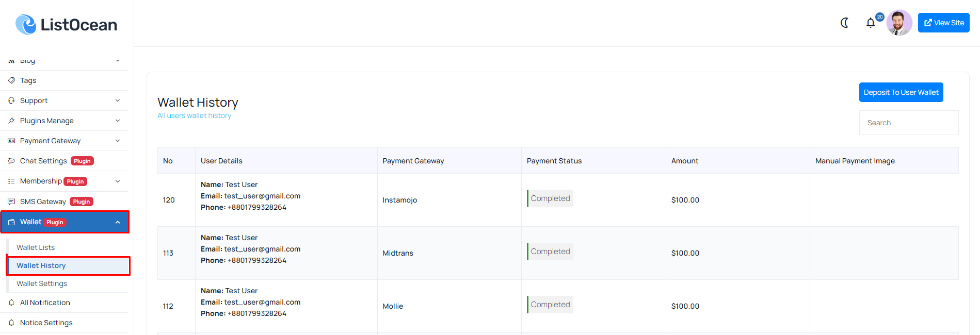Toggle dark mode with the moon icon
This screenshot has height=335, width=980.
844,23
